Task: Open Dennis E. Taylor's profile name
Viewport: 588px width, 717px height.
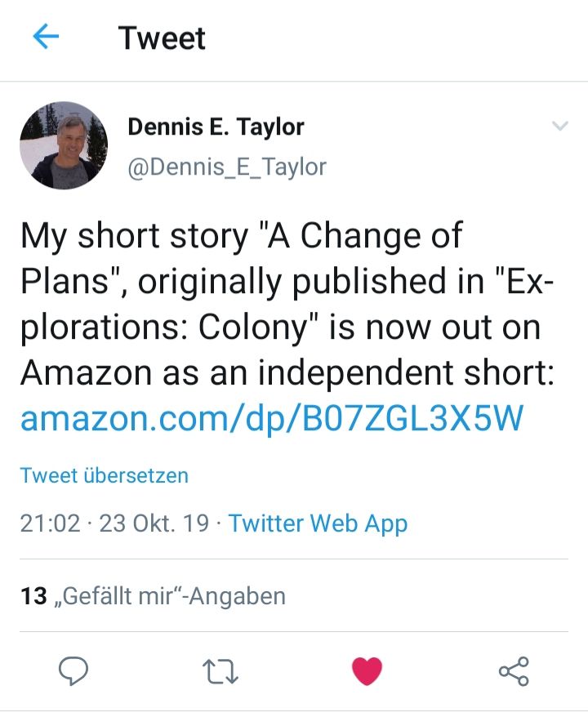Action: (x=214, y=127)
